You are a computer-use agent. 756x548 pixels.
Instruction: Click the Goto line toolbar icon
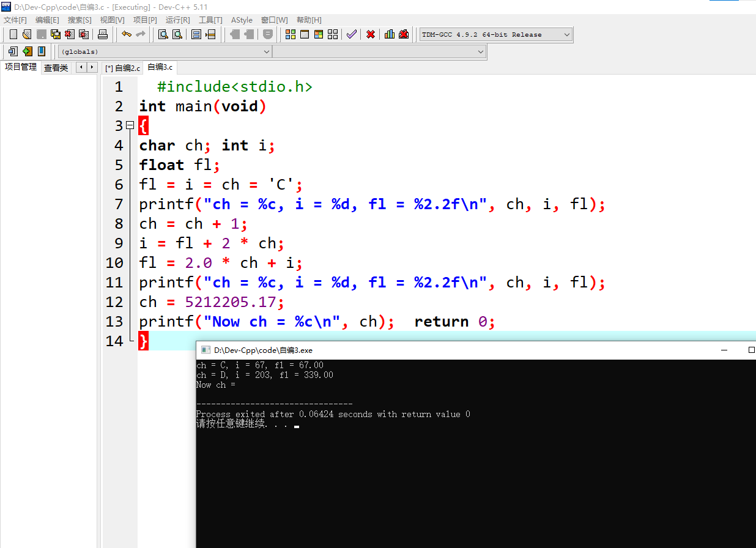(210, 34)
